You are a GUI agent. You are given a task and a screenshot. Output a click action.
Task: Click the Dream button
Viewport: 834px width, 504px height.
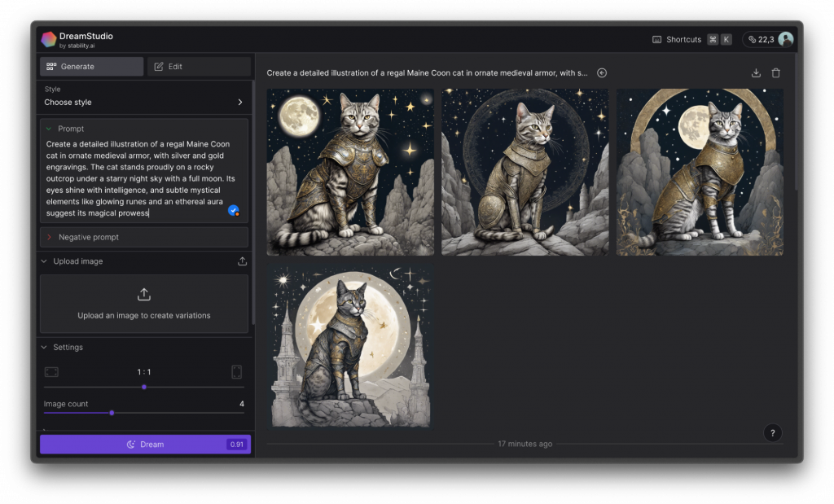click(145, 445)
